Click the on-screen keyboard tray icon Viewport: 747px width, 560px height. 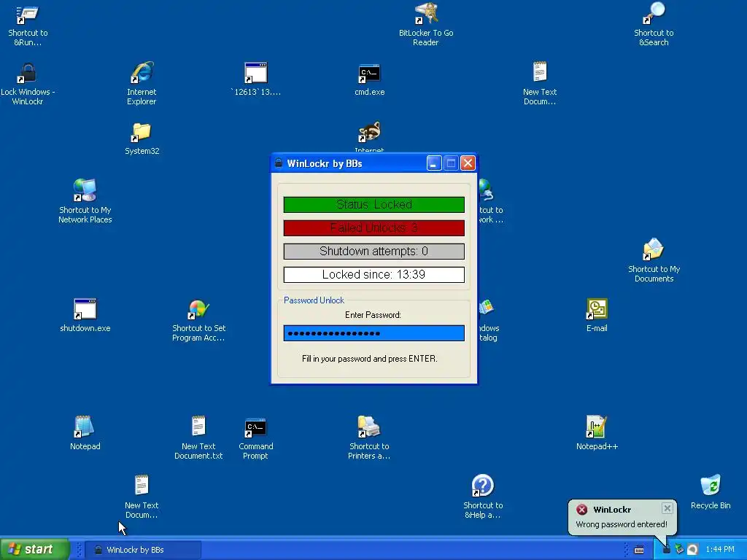[639, 550]
